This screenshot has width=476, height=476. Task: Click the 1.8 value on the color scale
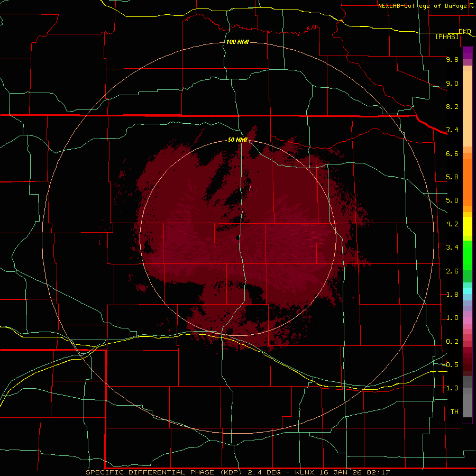pos(452,295)
